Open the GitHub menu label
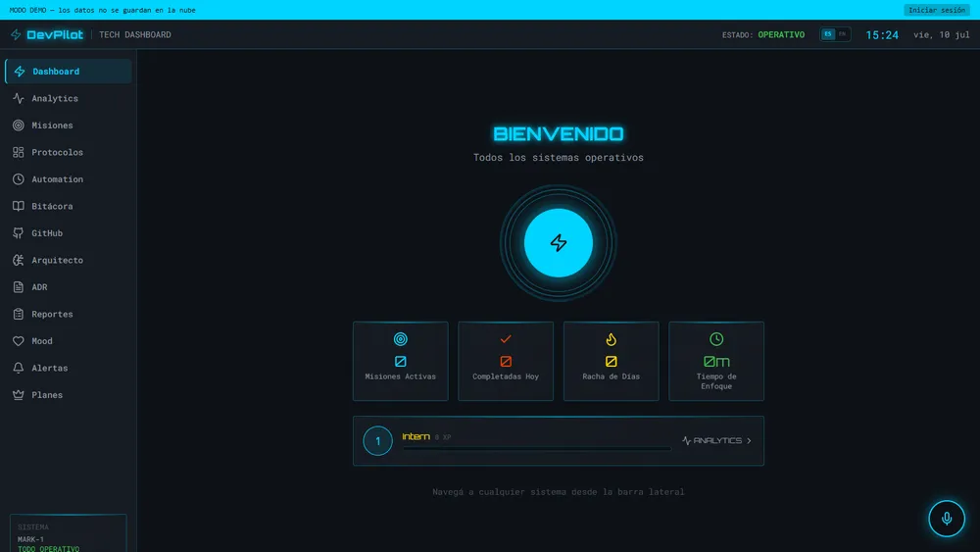980x552 pixels. coord(47,233)
